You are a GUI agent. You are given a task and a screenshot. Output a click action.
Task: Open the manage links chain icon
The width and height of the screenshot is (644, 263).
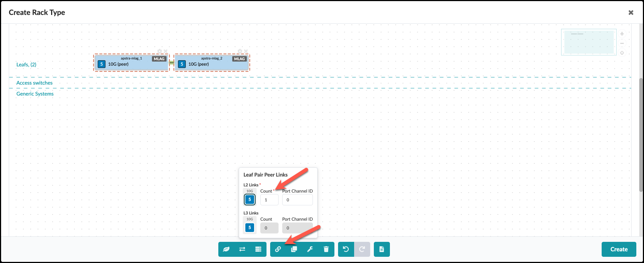click(278, 250)
